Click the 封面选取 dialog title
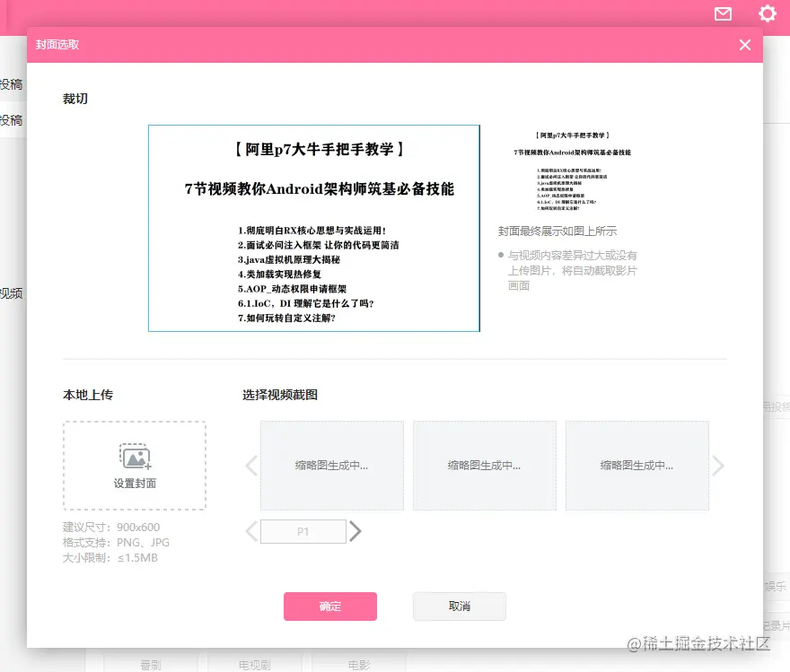 [x=57, y=45]
